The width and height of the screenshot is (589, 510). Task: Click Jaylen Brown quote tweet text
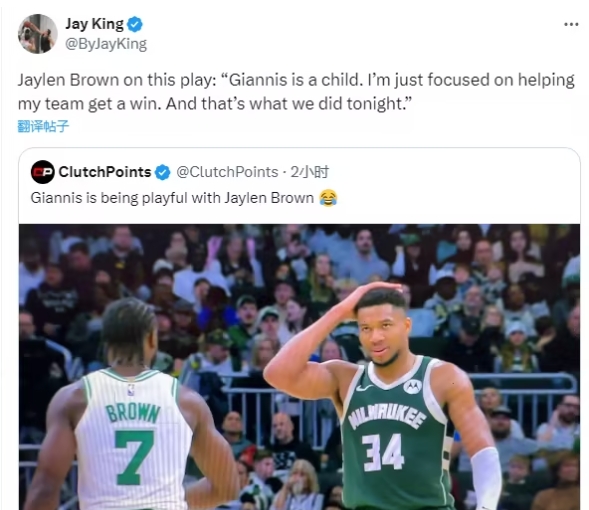click(x=296, y=92)
